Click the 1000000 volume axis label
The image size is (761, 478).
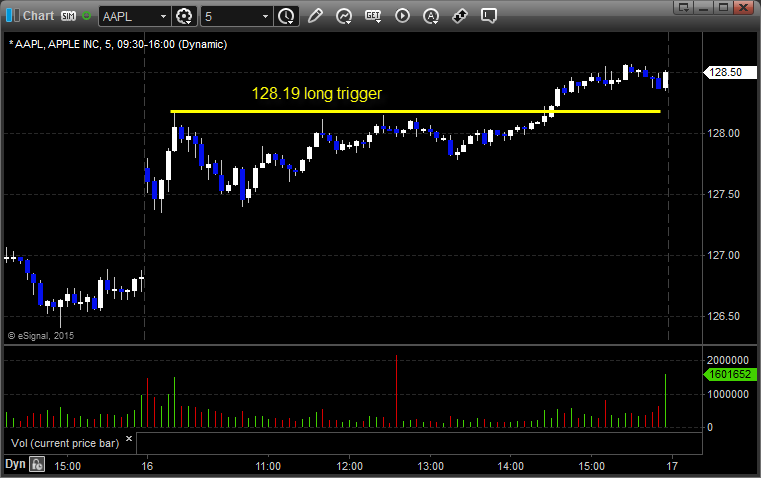point(728,394)
